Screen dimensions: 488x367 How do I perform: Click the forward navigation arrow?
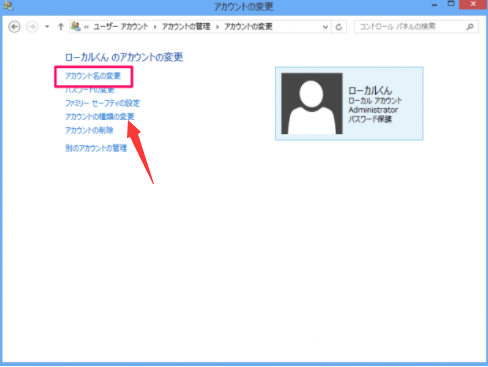point(32,27)
